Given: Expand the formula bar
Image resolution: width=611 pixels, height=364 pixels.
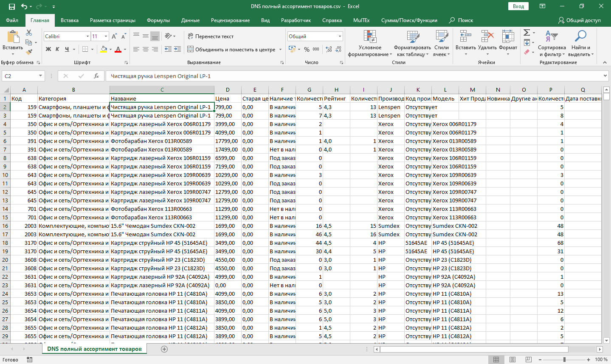Looking at the screenshot, I should pyautogui.click(x=605, y=76).
